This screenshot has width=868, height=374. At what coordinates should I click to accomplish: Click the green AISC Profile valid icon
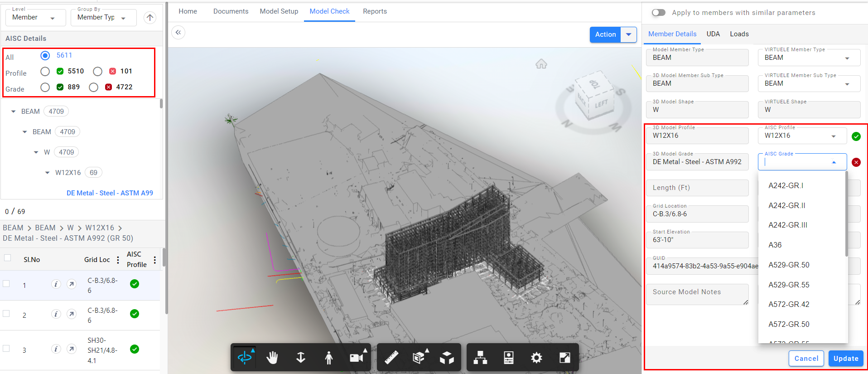(x=856, y=136)
